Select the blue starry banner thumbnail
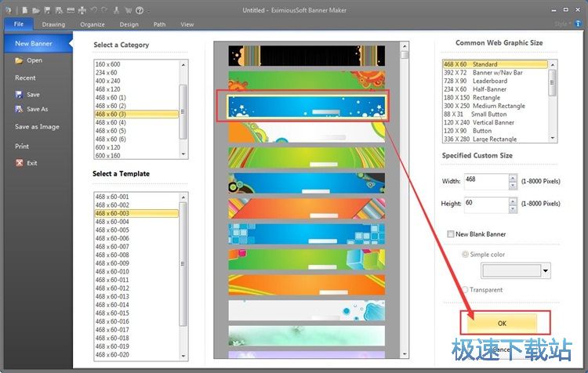 307,107
